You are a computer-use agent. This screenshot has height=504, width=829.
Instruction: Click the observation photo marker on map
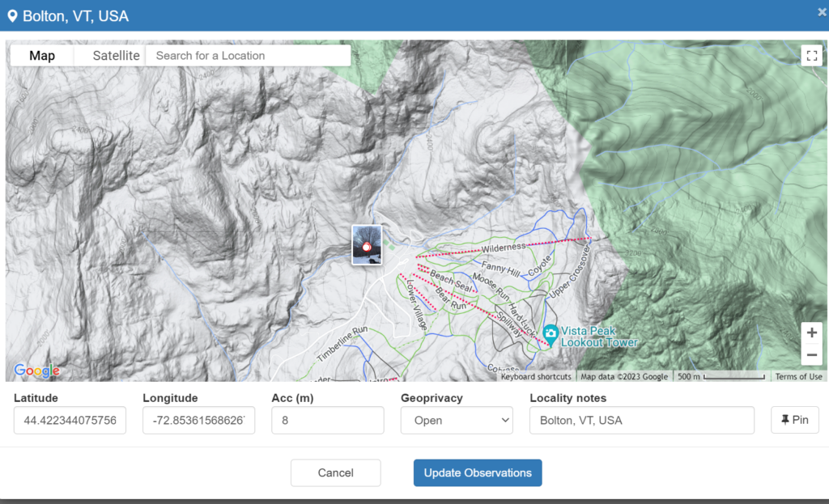click(367, 244)
